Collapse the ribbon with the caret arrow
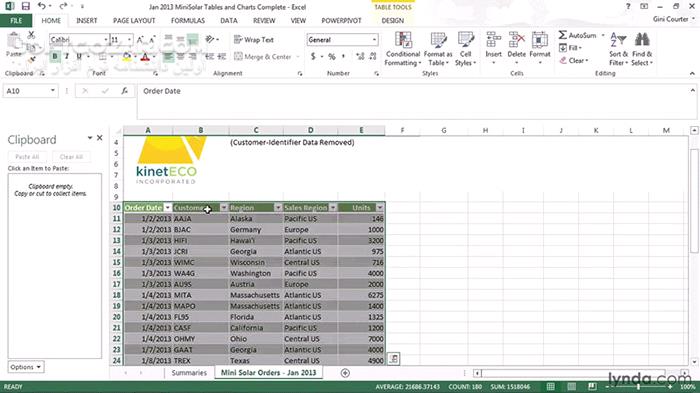The height and width of the screenshot is (393, 700). [692, 73]
